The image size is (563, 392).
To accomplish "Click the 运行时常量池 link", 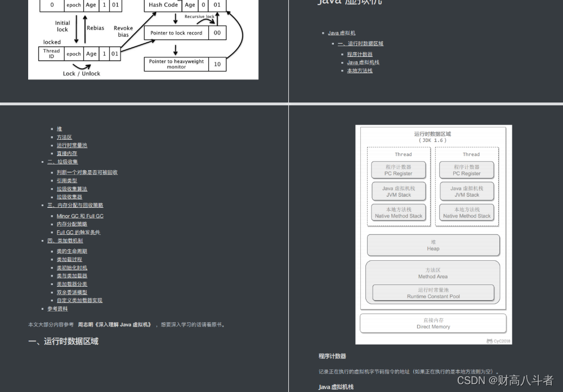I will pos(72,145).
